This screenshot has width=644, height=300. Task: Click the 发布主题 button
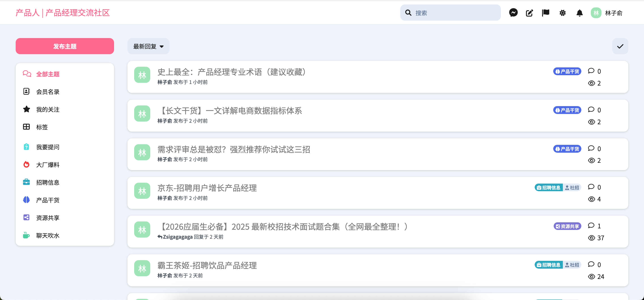point(65,46)
